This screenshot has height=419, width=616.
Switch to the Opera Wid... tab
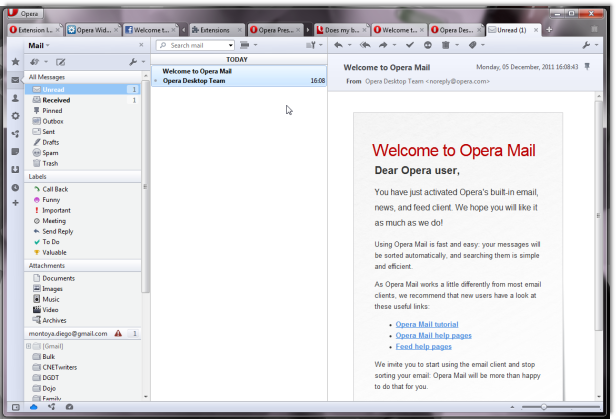92,30
